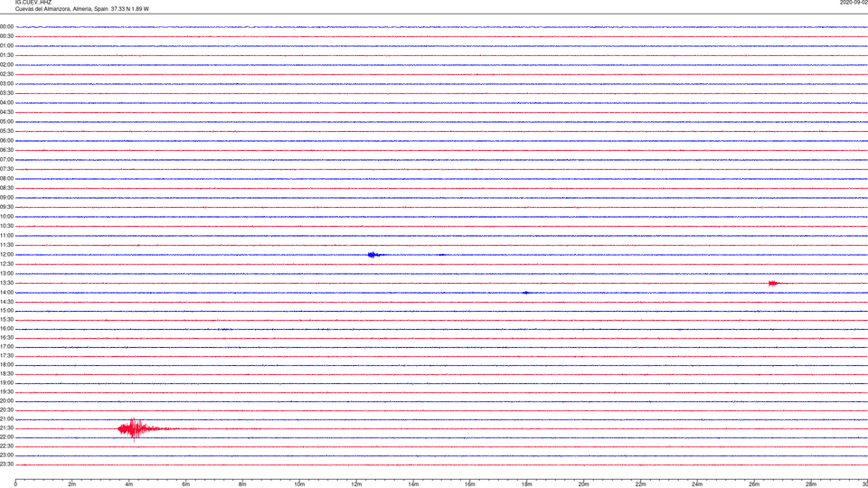Click the 20m tick on minute axis
Image resolution: width=868 pixels, height=488 pixels.
583,484
